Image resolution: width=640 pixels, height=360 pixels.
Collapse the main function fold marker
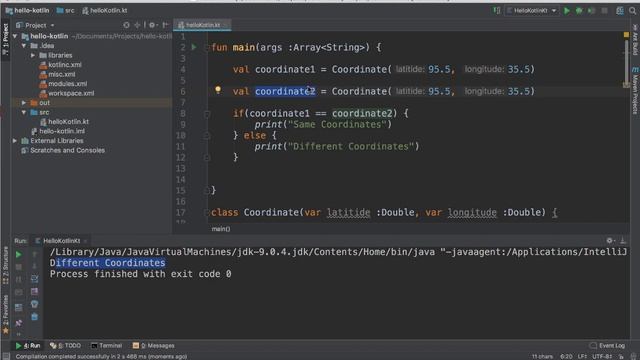tap(207, 47)
